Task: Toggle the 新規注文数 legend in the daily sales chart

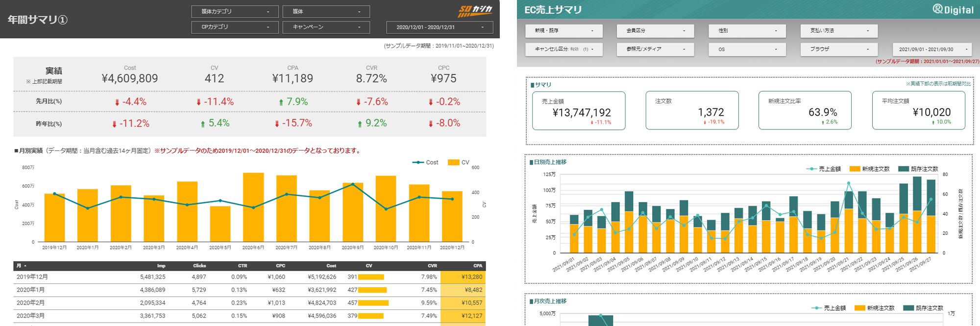Action: pyautogui.click(x=870, y=169)
